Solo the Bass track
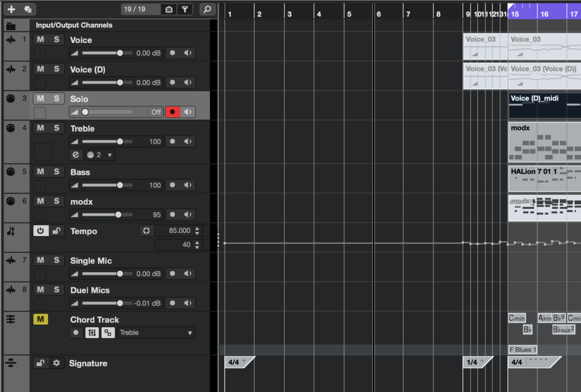This screenshot has width=581, height=392. coord(56,171)
